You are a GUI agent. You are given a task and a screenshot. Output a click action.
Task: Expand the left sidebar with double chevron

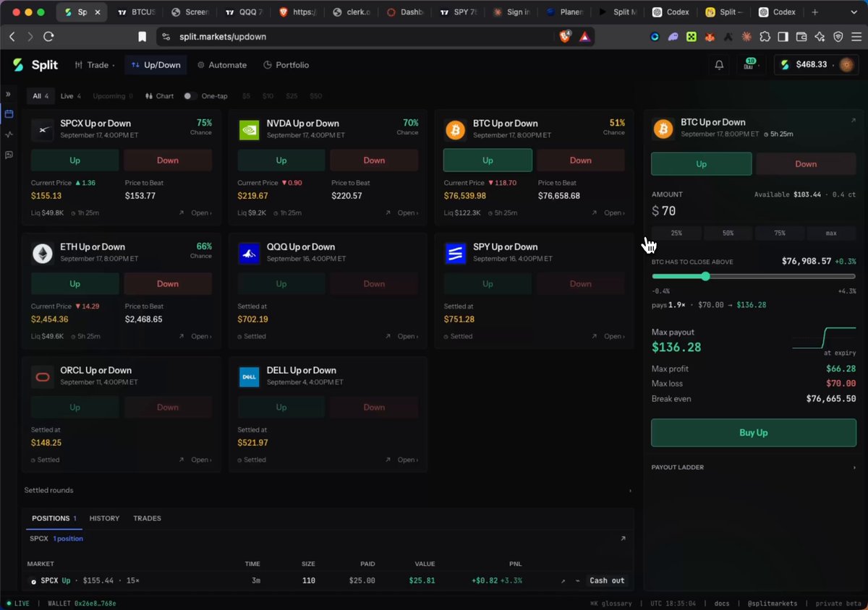(9, 94)
